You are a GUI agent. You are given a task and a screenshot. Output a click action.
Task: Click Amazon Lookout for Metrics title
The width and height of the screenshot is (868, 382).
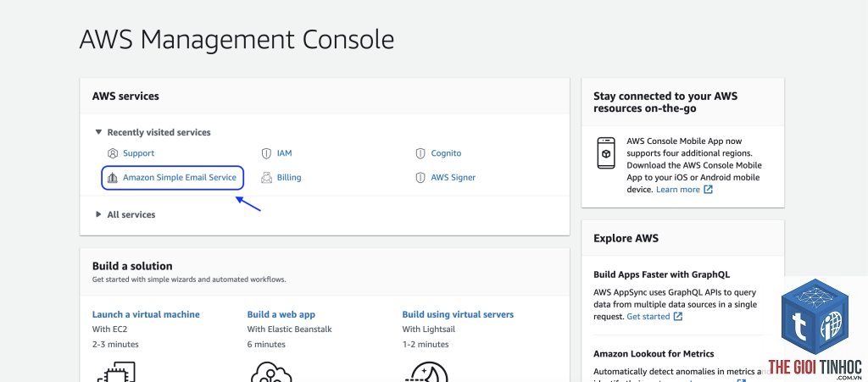point(654,354)
